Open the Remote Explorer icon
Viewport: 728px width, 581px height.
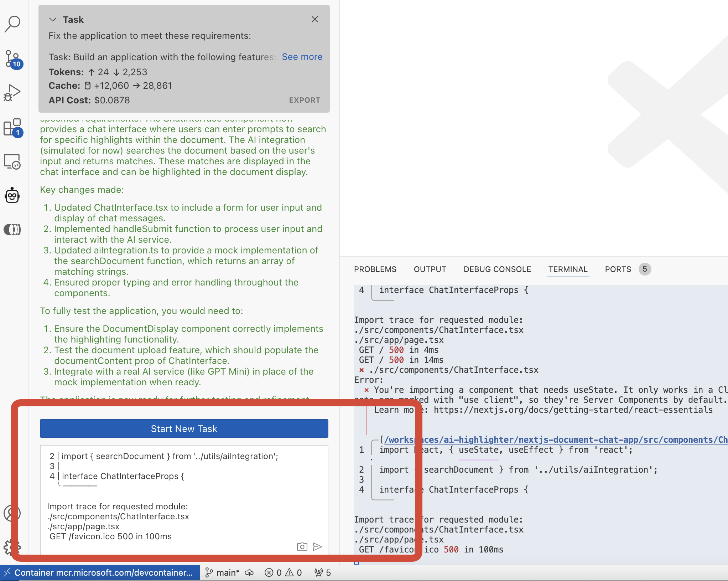12,162
